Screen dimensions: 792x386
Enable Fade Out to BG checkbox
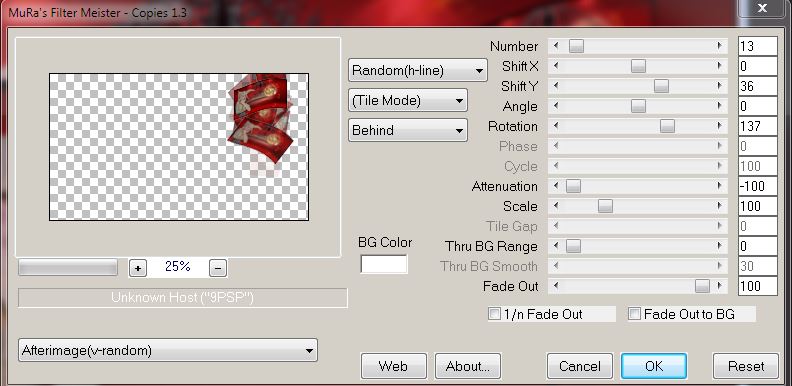(634, 314)
